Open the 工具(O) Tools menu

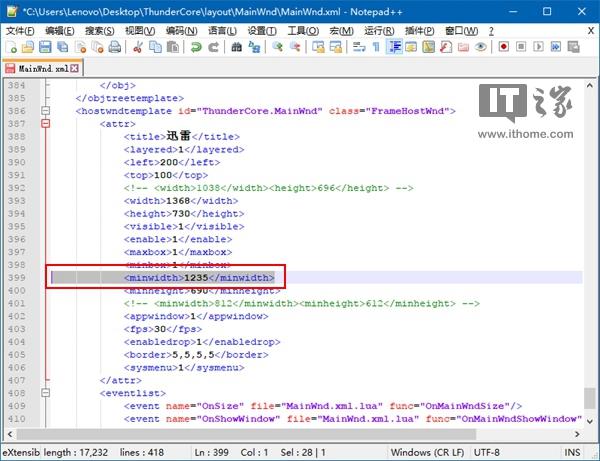[x=303, y=31]
